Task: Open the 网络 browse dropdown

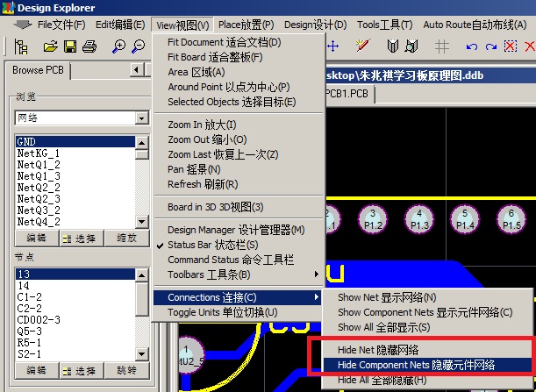Action: (x=141, y=118)
